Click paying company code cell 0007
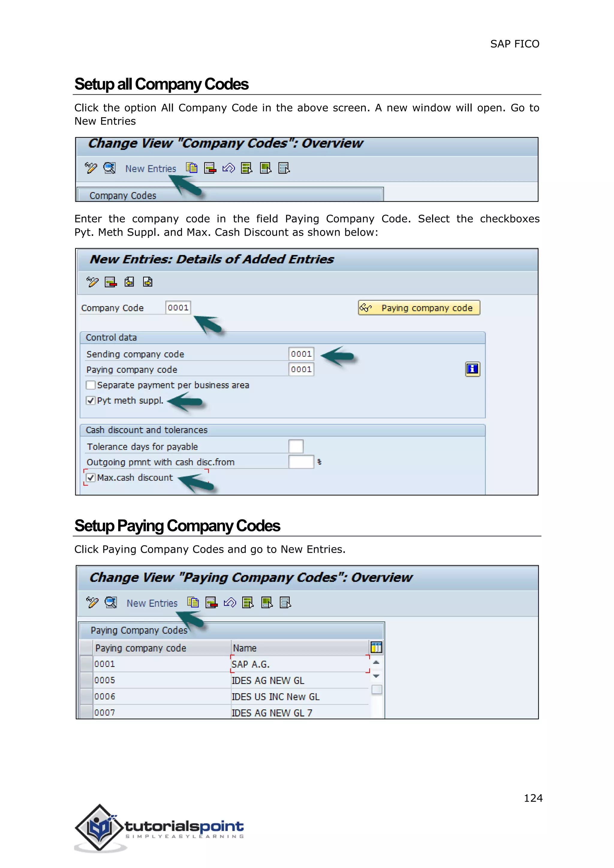Screen dimensions: 614x868 (x=162, y=712)
